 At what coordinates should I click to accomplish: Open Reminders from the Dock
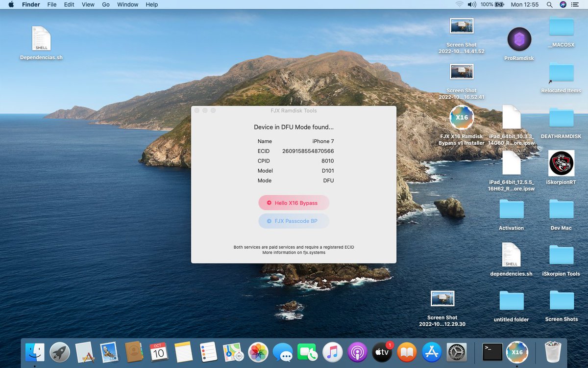208,352
